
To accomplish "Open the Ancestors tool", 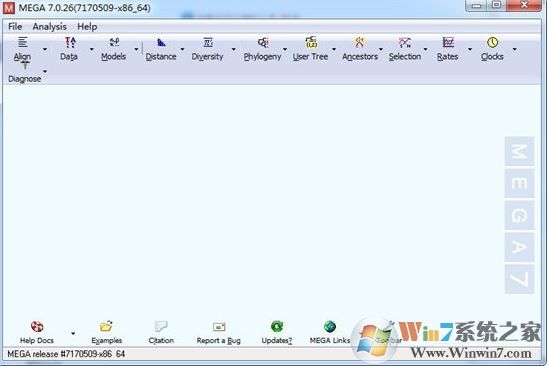I will pyautogui.click(x=360, y=49).
